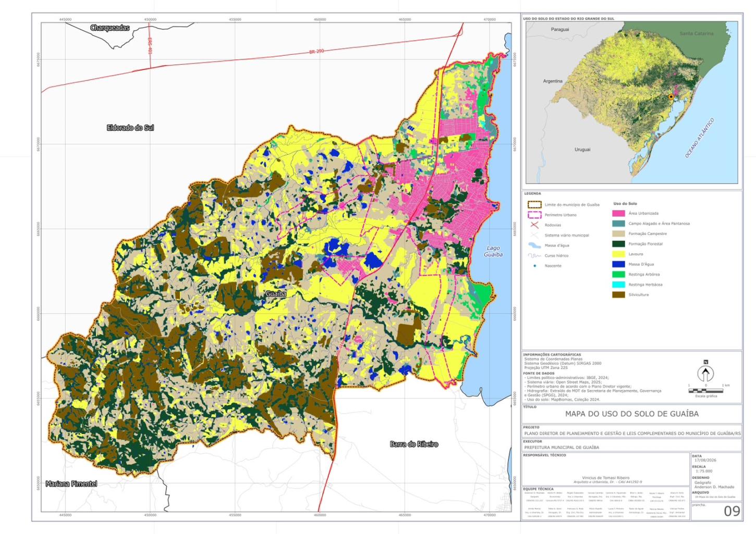Click the Restinga Arbórea green swatch

coord(618,274)
